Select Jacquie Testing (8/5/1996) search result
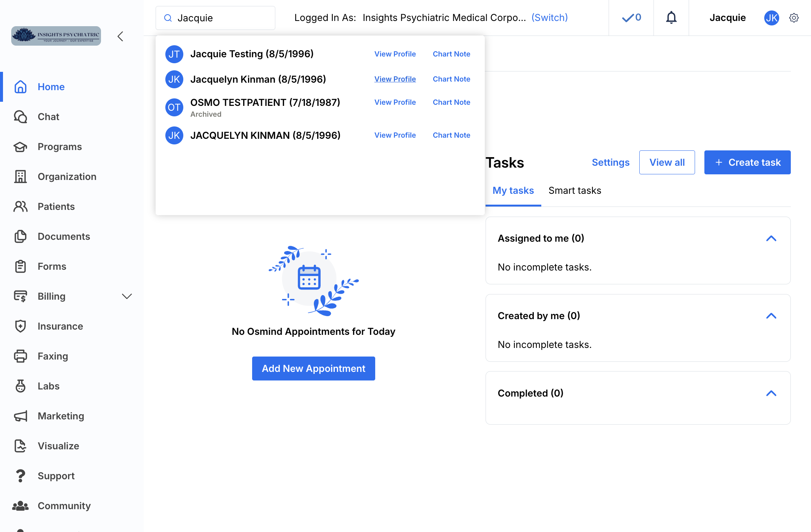811x532 pixels. [252, 54]
